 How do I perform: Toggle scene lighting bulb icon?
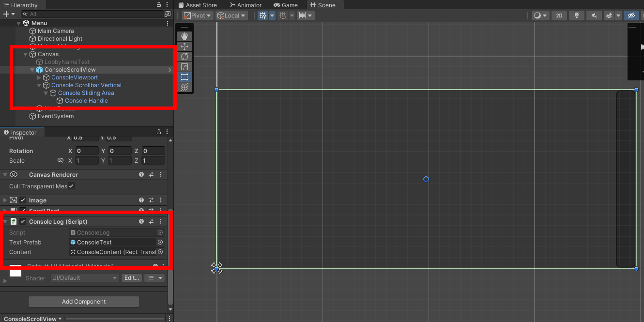click(576, 15)
